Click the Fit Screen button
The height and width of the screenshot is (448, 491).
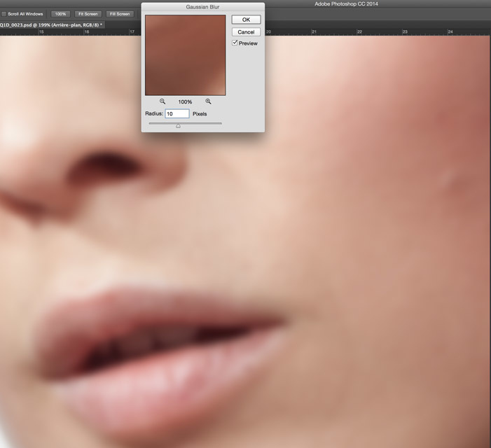coord(88,14)
